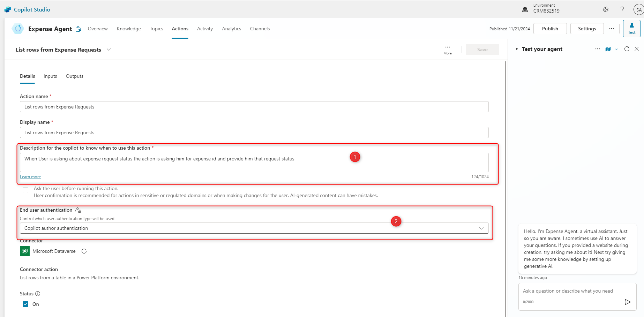The image size is (644, 317).
Task: Click the Expense Agent edit icon
Action: click(78, 29)
